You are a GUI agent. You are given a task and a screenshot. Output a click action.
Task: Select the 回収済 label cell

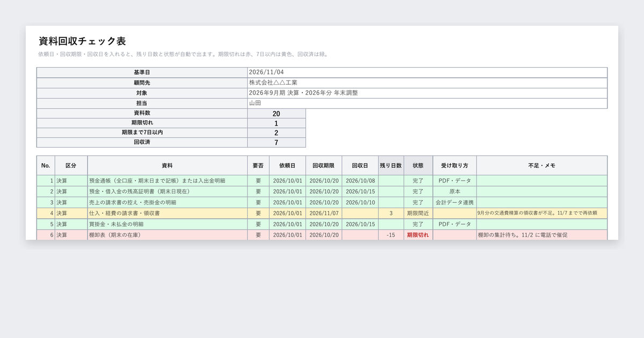tap(142, 143)
